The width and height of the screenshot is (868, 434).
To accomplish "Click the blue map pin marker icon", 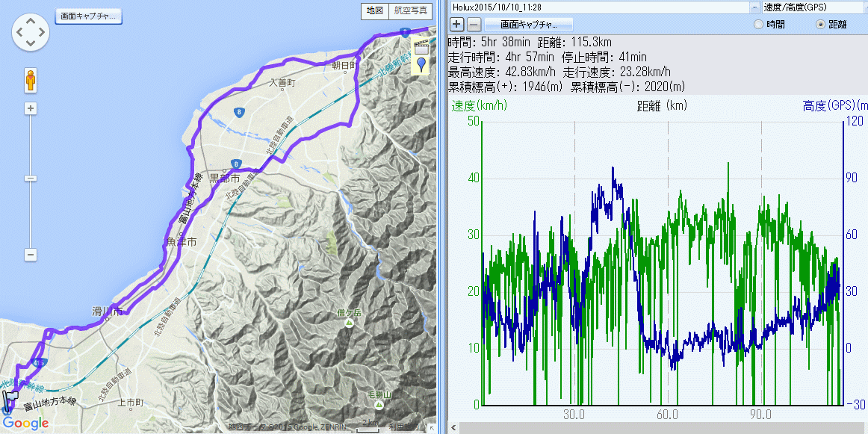I will coord(421,64).
